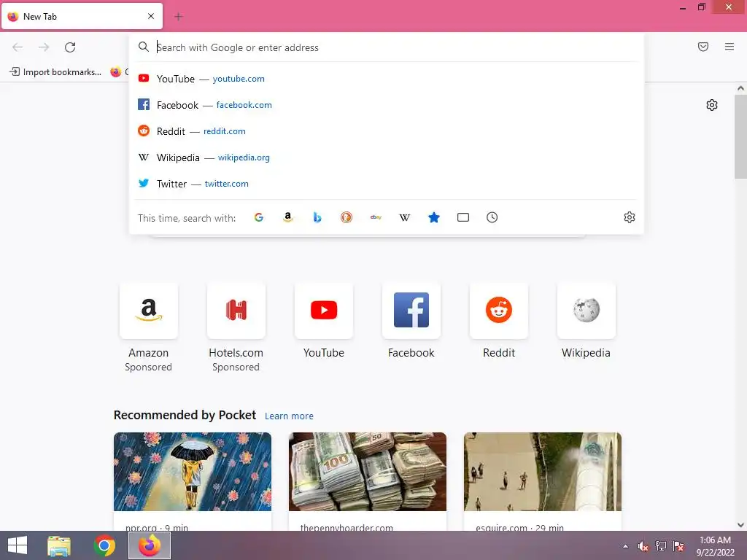Search this time with Bing icon
Image resolution: width=747 pixels, height=560 pixels.
(x=317, y=217)
